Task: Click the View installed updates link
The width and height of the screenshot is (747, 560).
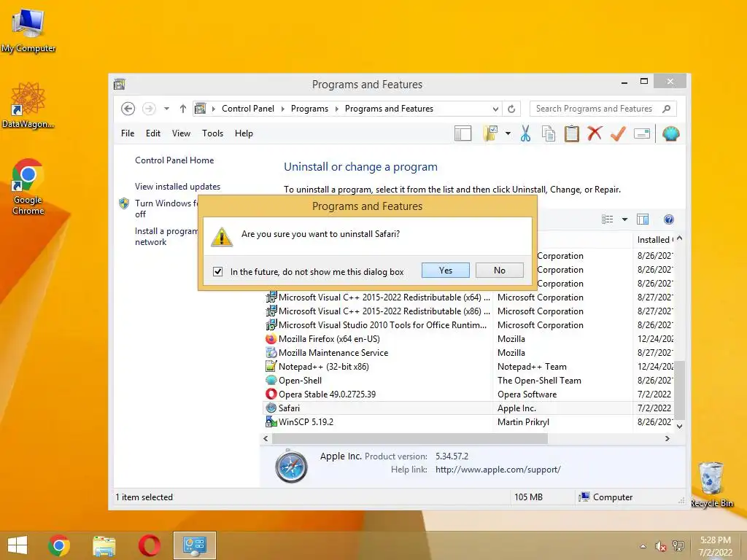Action: 178,186
